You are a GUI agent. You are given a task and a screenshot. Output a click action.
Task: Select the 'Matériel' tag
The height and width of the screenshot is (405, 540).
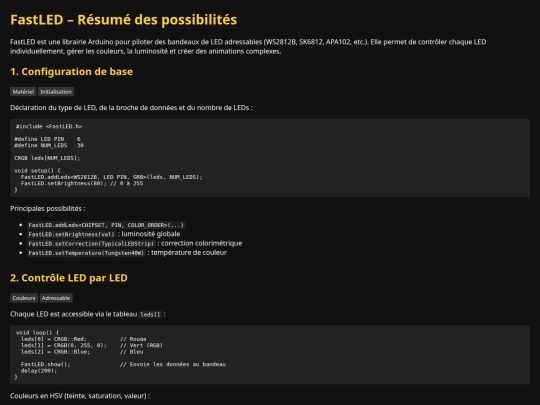tap(23, 92)
